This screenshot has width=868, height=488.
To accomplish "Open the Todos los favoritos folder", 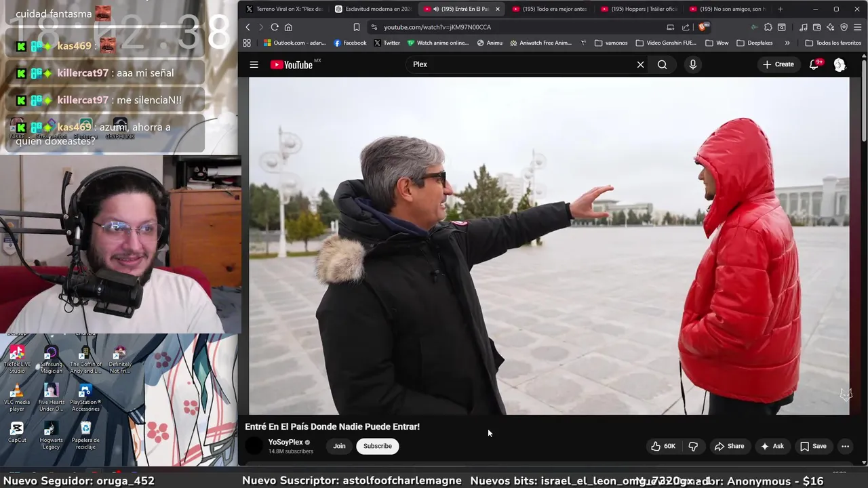I will [x=833, y=43].
